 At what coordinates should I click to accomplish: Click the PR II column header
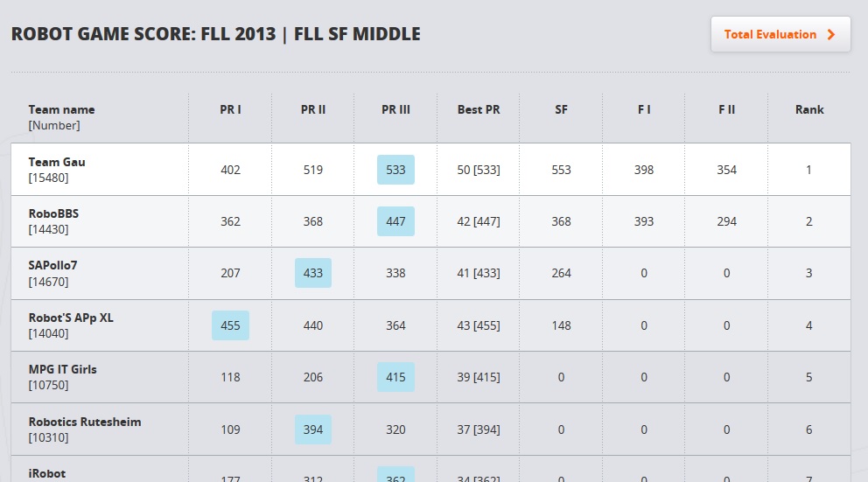tap(312, 109)
